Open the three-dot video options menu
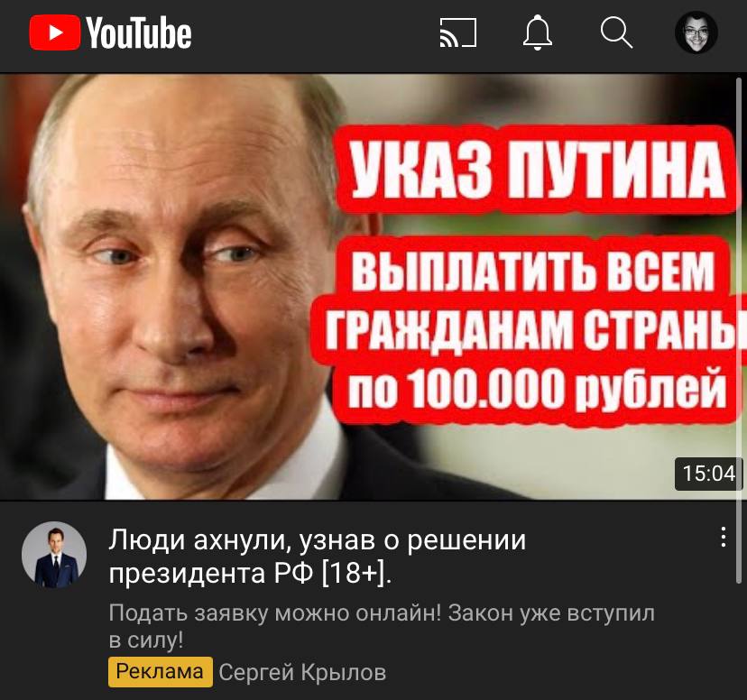This screenshot has height=700, width=747. (x=724, y=537)
